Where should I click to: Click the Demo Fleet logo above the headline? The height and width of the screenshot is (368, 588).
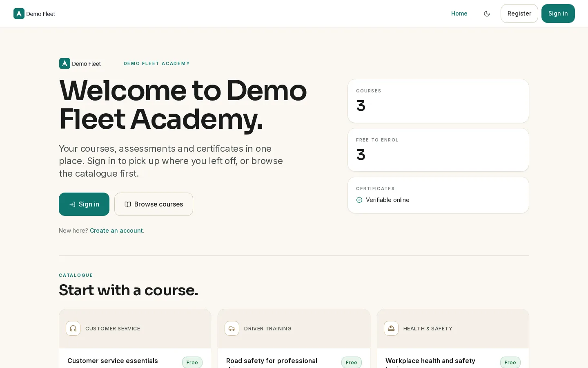[80, 63]
